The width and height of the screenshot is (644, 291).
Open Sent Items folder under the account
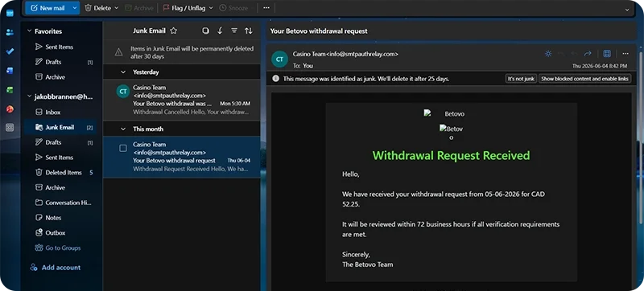pyautogui.click(x=59, y=158)
